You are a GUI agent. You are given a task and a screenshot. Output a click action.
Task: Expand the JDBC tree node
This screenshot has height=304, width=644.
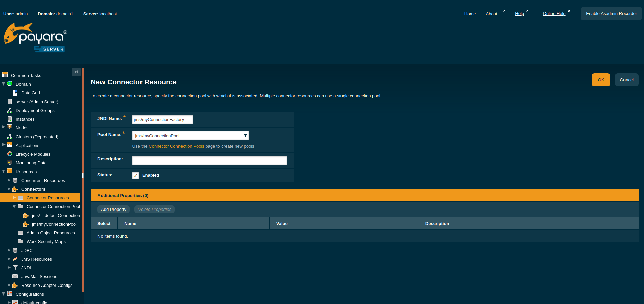9,250
